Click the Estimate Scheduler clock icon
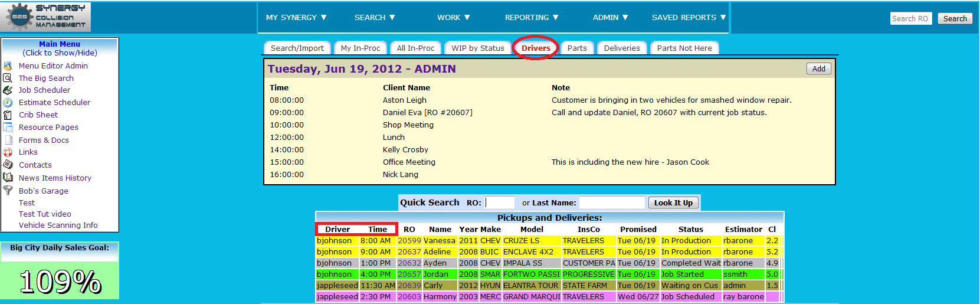 pyautogui.click(x=8, y=103)
